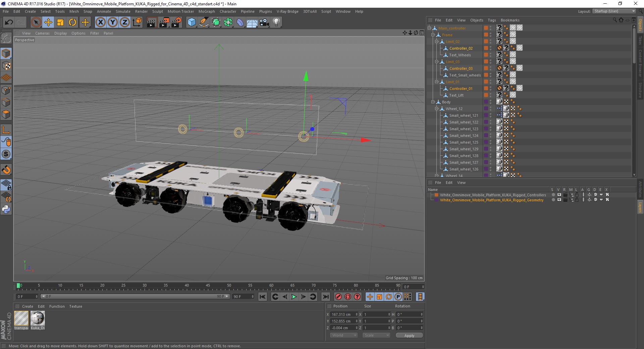Collapse the Limit_03 tree node
Screen dimensions: 644x349
[x=436, y=62]
